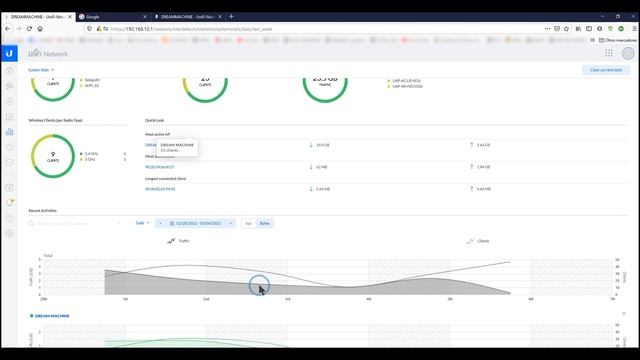Viewport: 640px width, 360px height.
Task: Click the Traffic chart legend icon
Action: [x=171, y=241]
